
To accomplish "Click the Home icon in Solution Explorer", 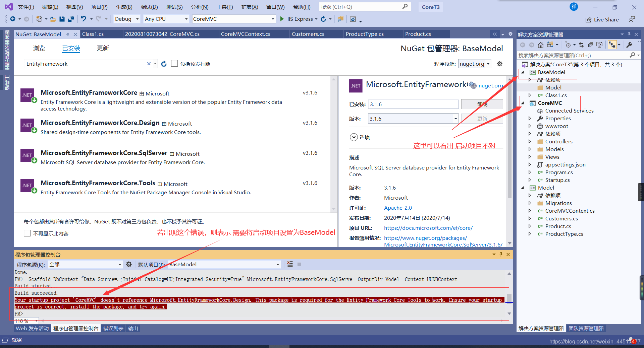I will 540,45.
